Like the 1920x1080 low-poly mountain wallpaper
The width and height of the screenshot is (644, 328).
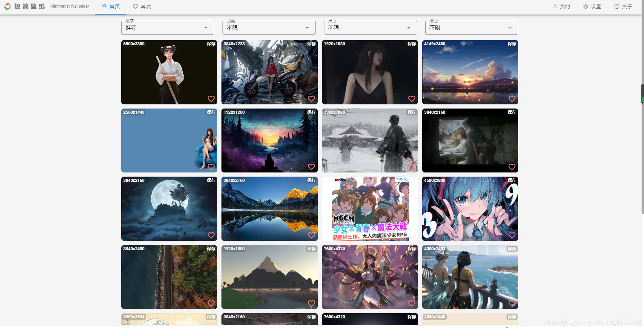click(x=311, y=303)
